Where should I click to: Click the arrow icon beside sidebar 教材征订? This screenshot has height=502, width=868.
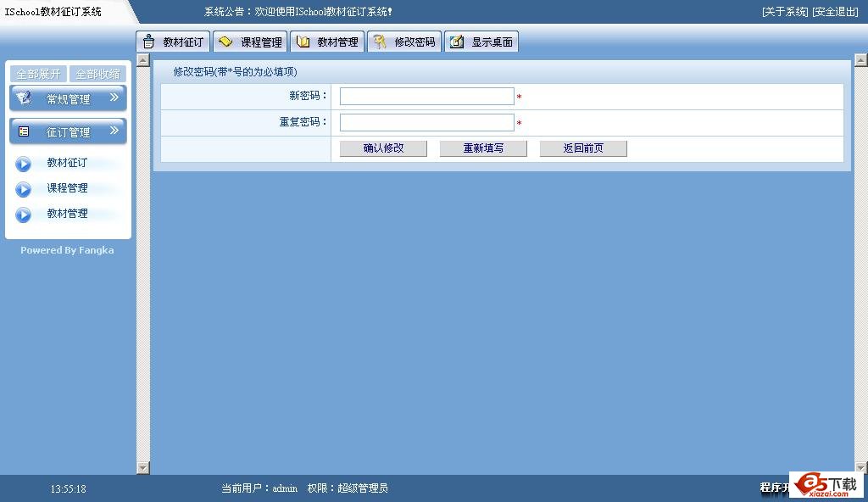click(23, 164)
